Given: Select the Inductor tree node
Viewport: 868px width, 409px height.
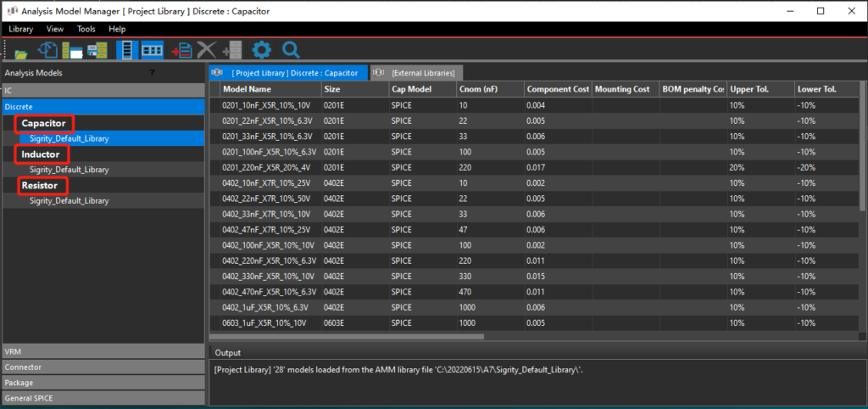Looking at the screenshot, I should [x=40, y=154].
